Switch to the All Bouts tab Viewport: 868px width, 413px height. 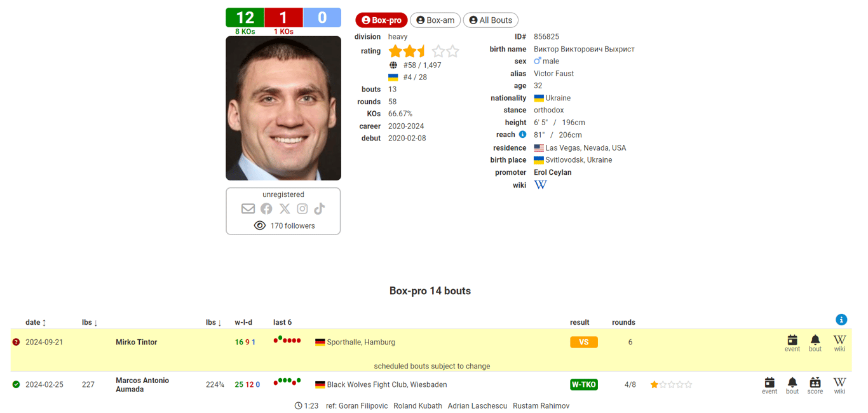point(491,20)
